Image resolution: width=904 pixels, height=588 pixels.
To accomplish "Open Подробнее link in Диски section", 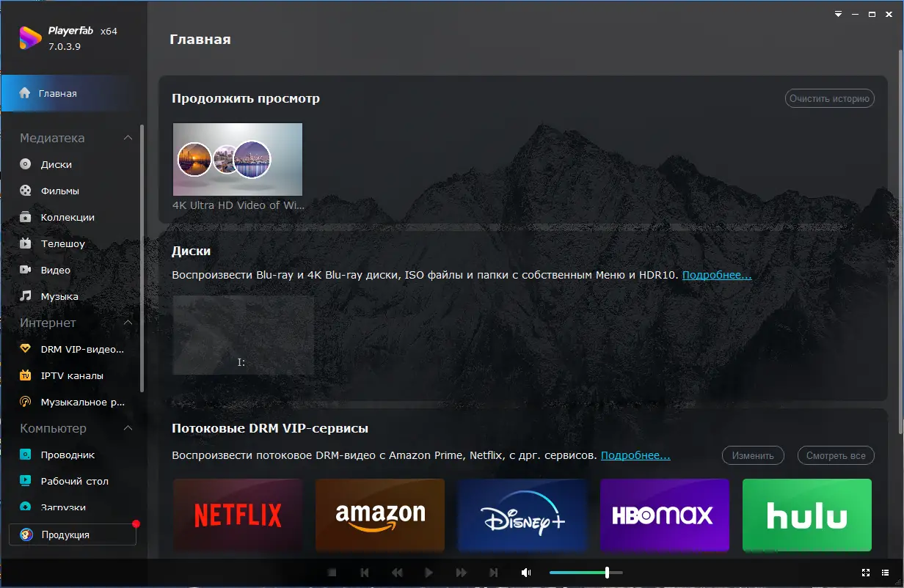I will tap(717, 275).
